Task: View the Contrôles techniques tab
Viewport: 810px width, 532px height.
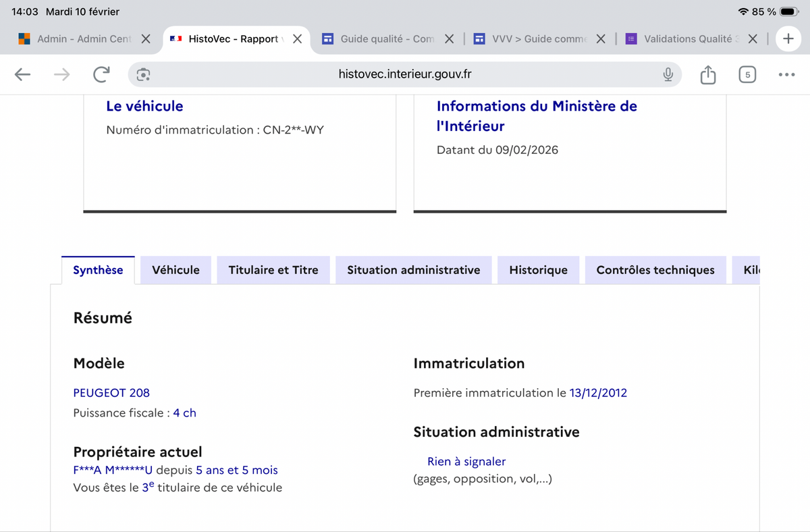Action: tap(655, 270)
